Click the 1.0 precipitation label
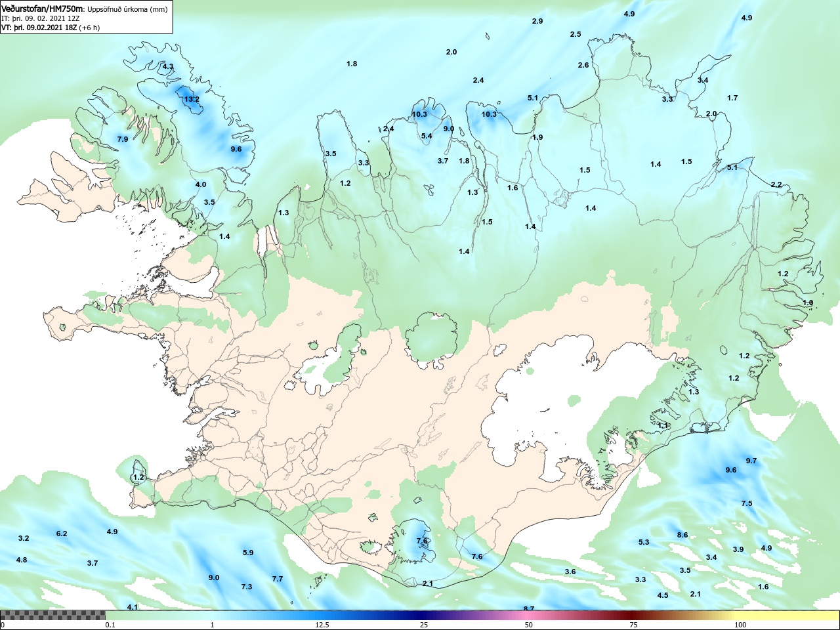Image resolution: width=840 pixels, height=630 pixels. pyautogui.click(x=808, y=303)
